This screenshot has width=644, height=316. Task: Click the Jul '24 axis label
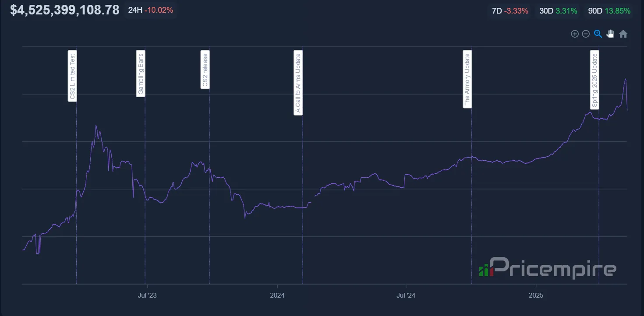406,295
